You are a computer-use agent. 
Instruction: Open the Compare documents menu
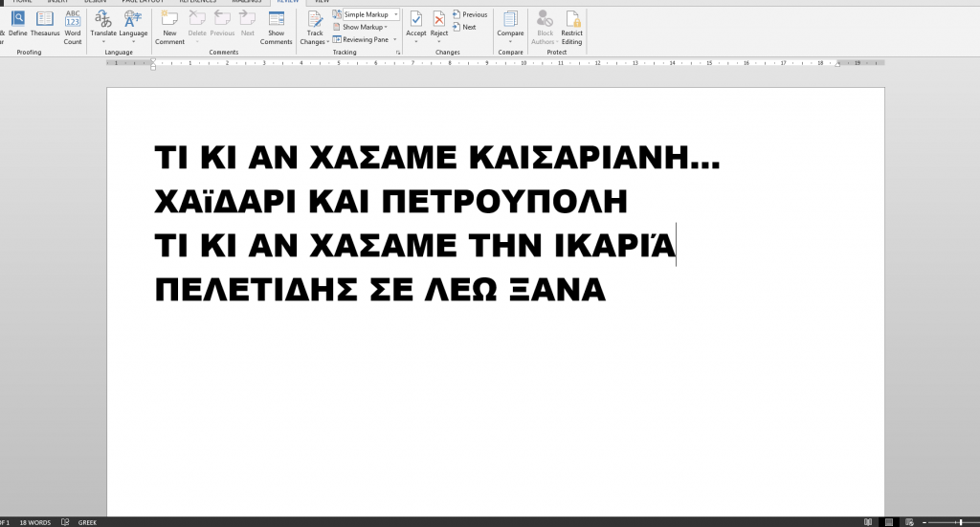click(x=510, y=28)
